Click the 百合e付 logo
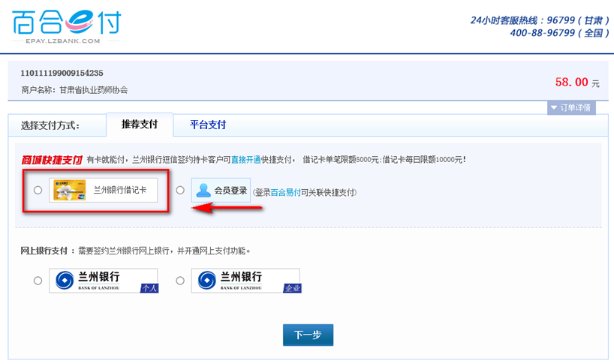The image size is (614, 364). 67,26
